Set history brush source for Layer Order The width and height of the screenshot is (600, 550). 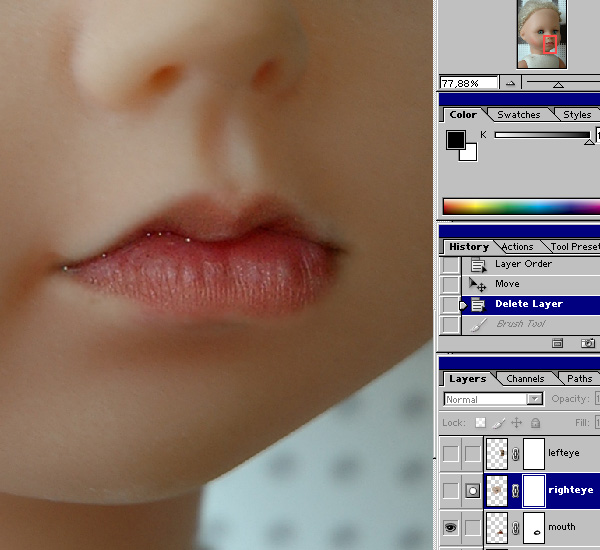450,265
